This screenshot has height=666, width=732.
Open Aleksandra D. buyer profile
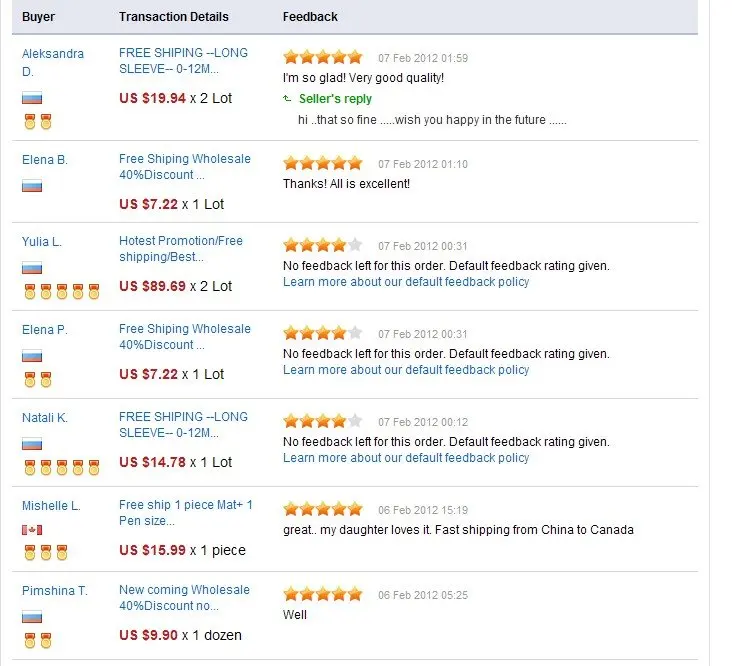coord(53,63)
